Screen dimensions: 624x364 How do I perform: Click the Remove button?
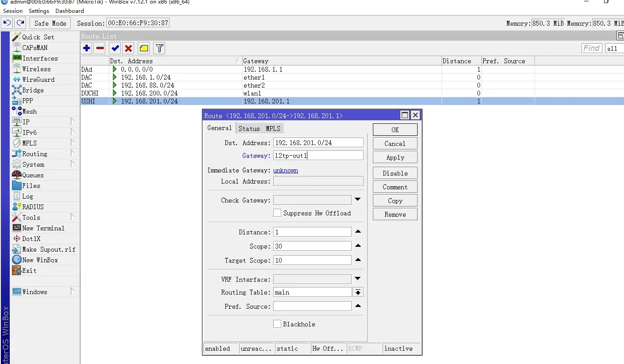click(x=395, y=214)
